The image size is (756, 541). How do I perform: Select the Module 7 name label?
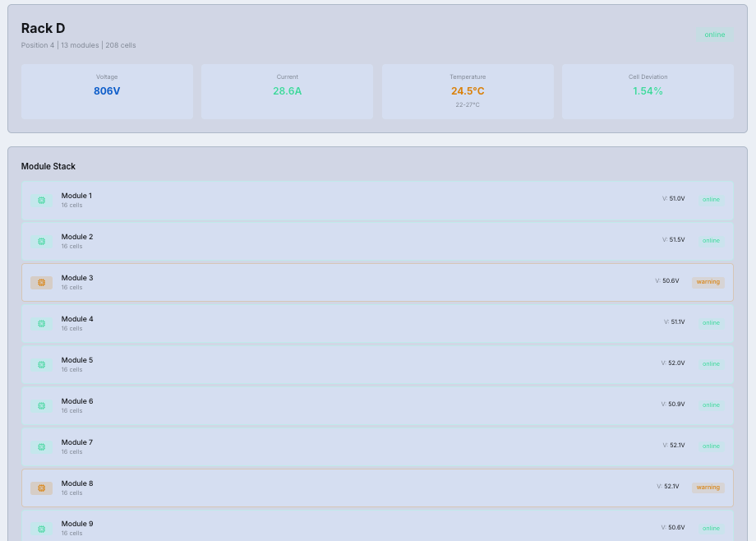[77, 442]
